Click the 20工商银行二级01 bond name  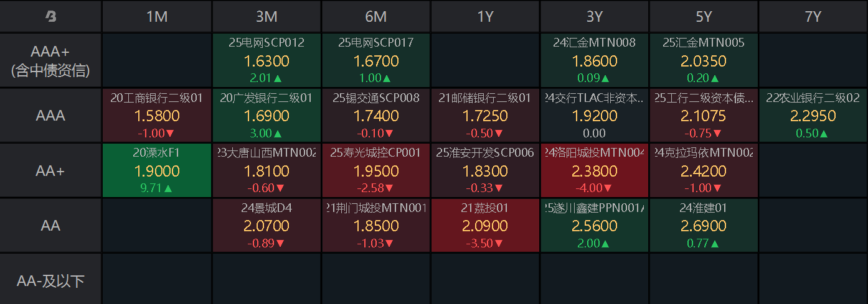(x=157, y=98)
